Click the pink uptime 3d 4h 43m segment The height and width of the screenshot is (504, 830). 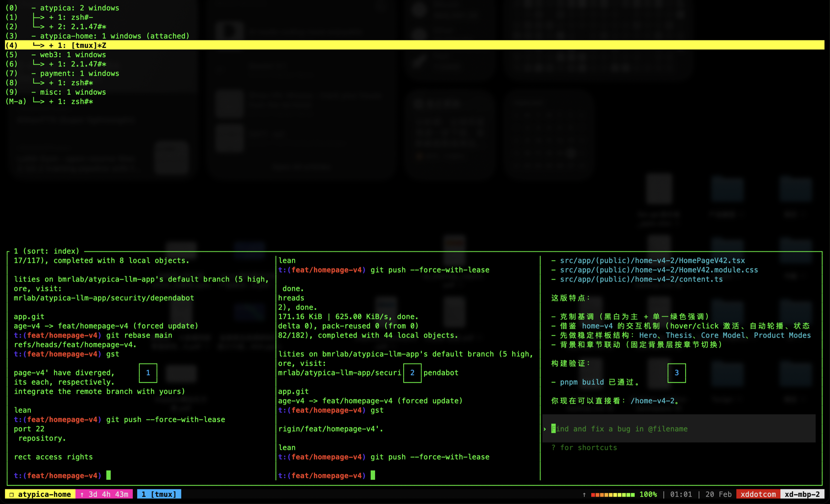[104, 494]
